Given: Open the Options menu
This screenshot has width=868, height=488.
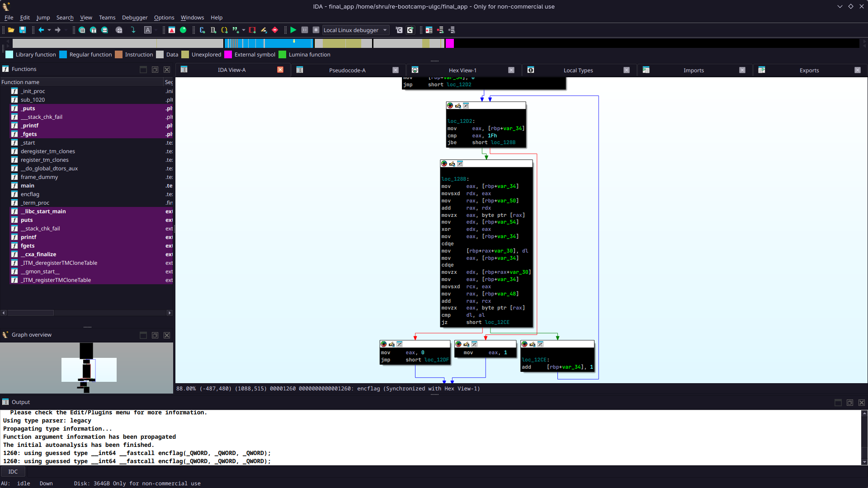Looking at the screenshot, I should (164, 18).
